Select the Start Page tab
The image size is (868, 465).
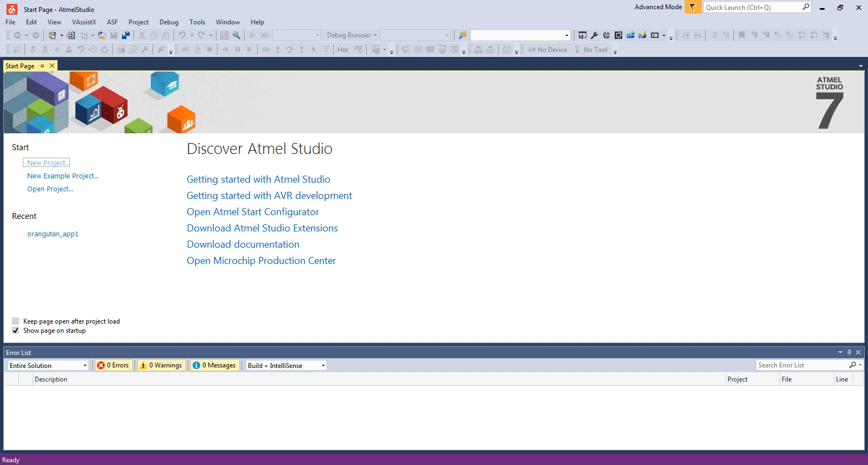20,66
